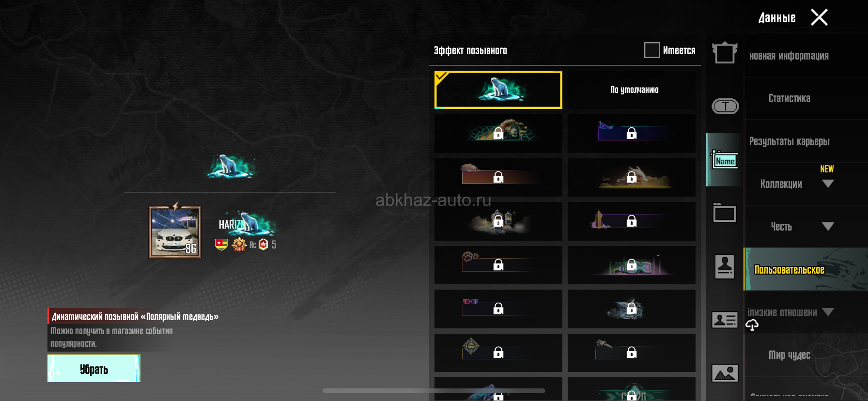This screenshot has width=868, height=401.
Task: Enable the 'Имеется' owned-only checkbox
Action: tap(652, 50)
